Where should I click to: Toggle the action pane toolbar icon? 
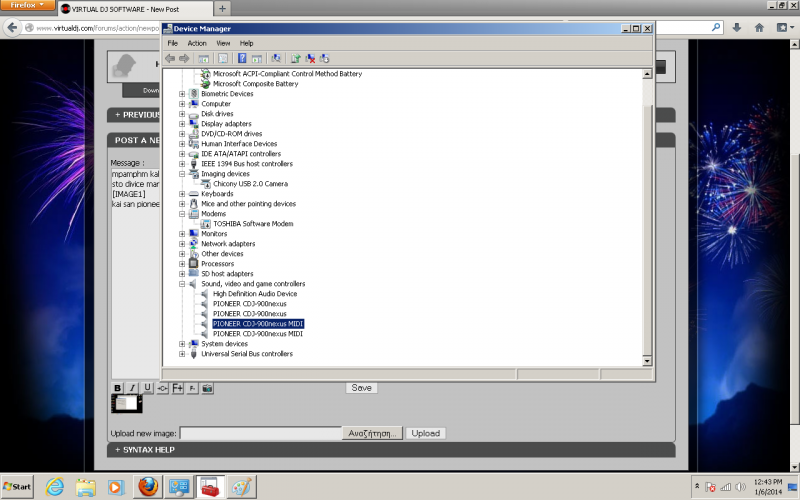click(257, 59)
